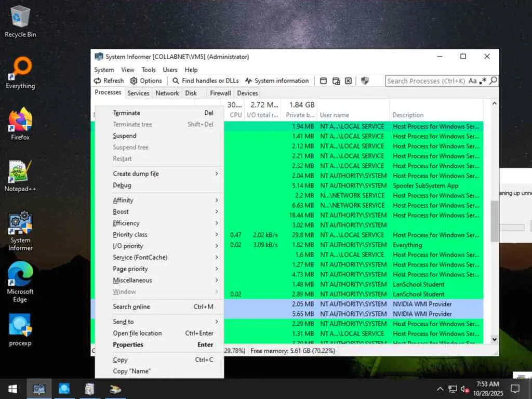Click the process list scrollbar thumb
This screenshot has width=532, height=399.
click(495, 221)
